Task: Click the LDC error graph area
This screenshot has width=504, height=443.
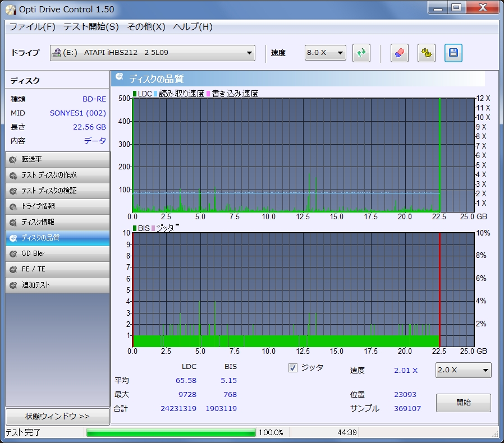Action: pyautogui.click(x=303, y=155)
